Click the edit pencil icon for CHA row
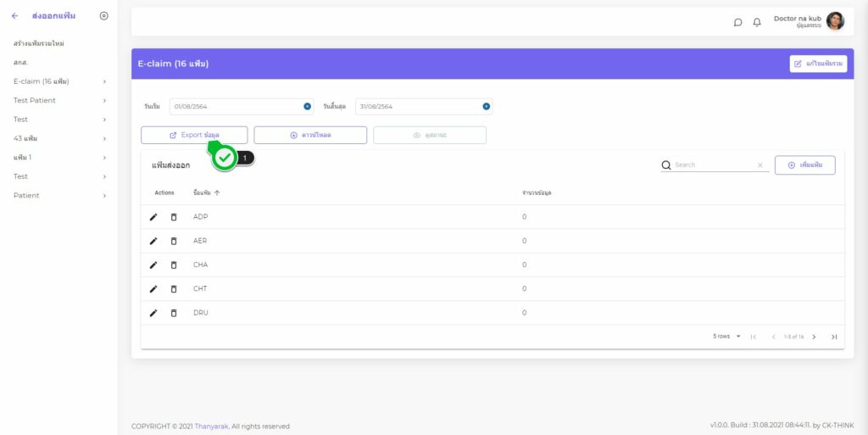 (153, 265)
